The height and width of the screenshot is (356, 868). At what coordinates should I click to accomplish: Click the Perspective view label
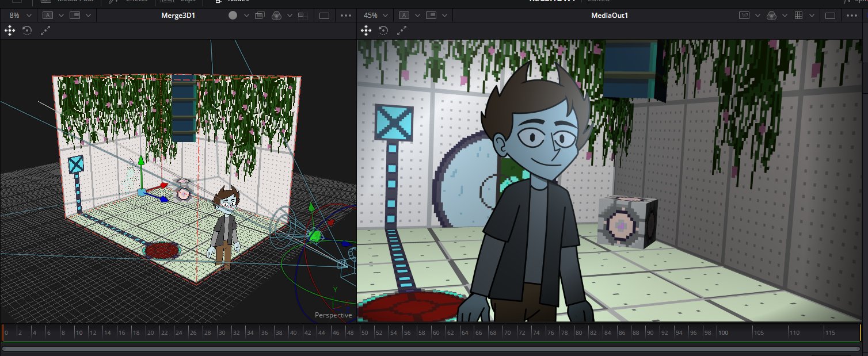(333, 315)
